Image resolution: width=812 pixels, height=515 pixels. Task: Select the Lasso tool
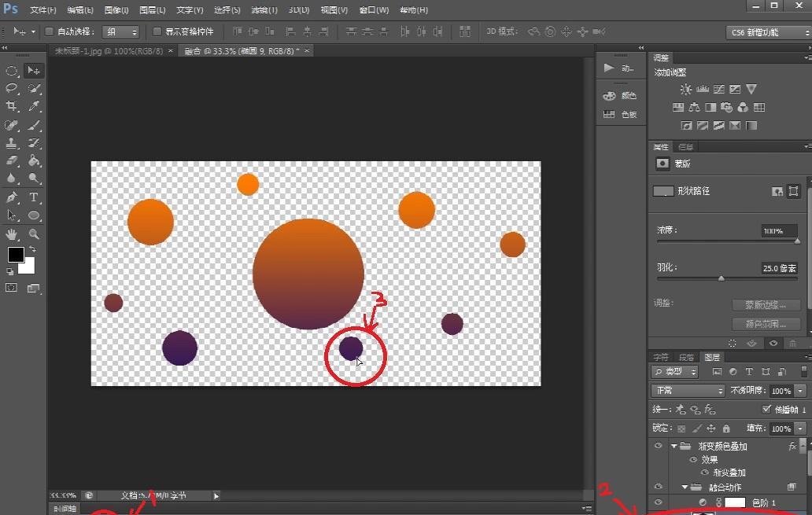tap(12, 89)
